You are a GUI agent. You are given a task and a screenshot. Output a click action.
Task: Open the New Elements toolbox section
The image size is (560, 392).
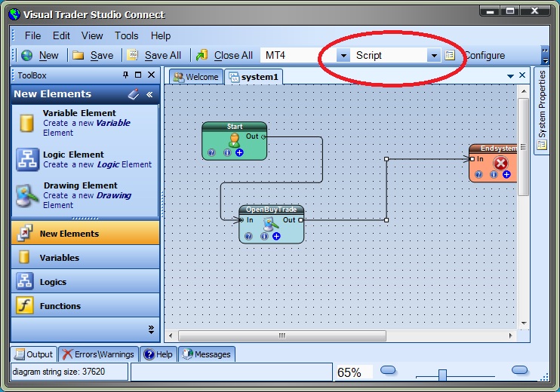(x=85, y=233)
